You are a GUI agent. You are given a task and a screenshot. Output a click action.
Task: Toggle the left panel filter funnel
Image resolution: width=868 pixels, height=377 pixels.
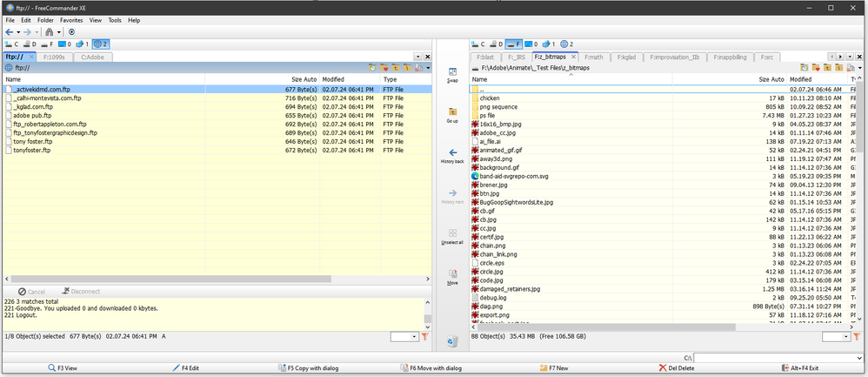[x=425, y=336]
